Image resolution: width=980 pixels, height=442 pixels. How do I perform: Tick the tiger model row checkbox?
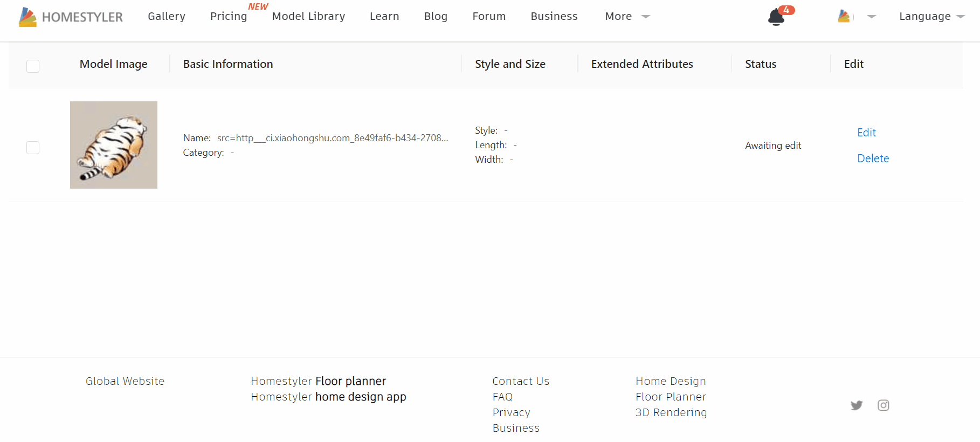pos(33,148)
